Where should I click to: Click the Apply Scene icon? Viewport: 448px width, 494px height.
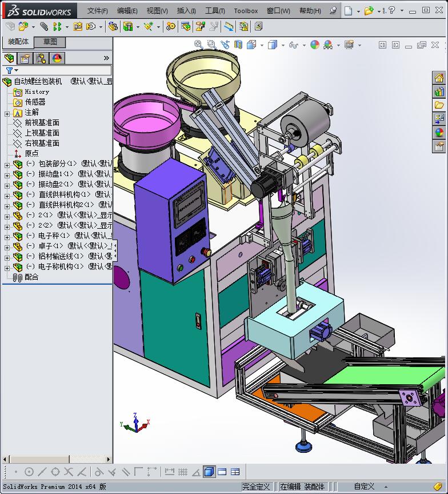coord(328,45)
